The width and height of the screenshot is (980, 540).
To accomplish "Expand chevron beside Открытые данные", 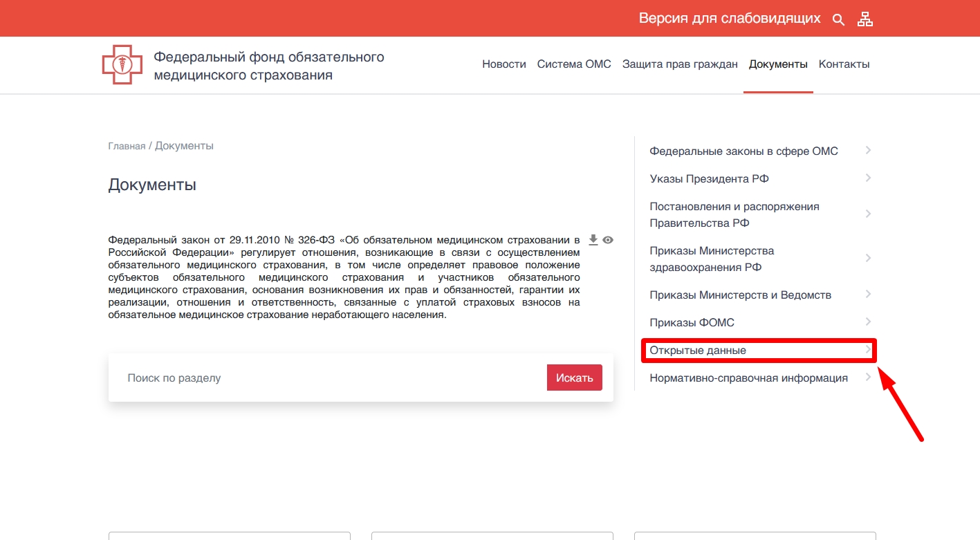I will [x=868, y=350].
